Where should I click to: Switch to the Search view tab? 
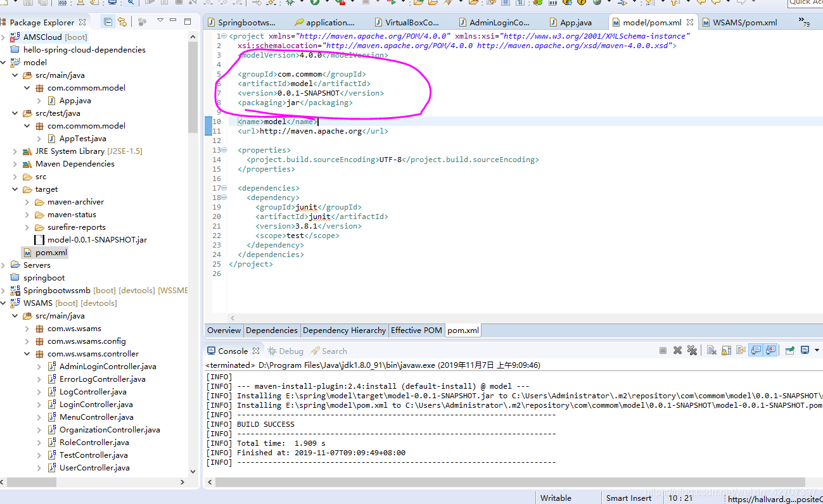point(329,351)
